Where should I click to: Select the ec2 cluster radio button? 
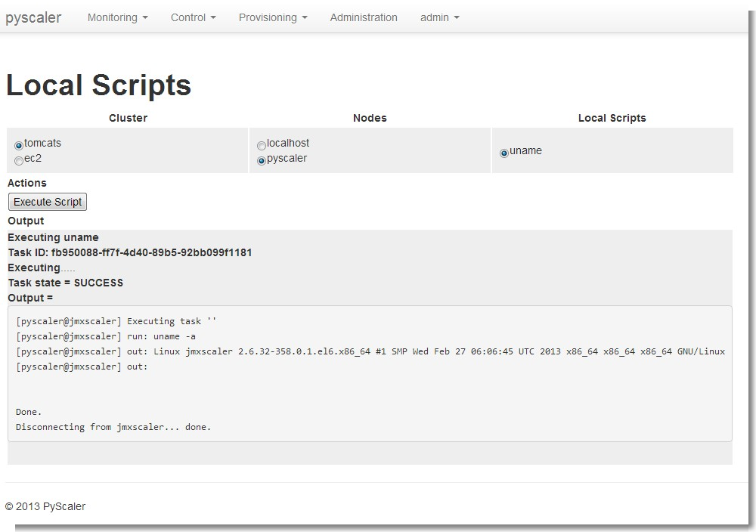[19, 160]
